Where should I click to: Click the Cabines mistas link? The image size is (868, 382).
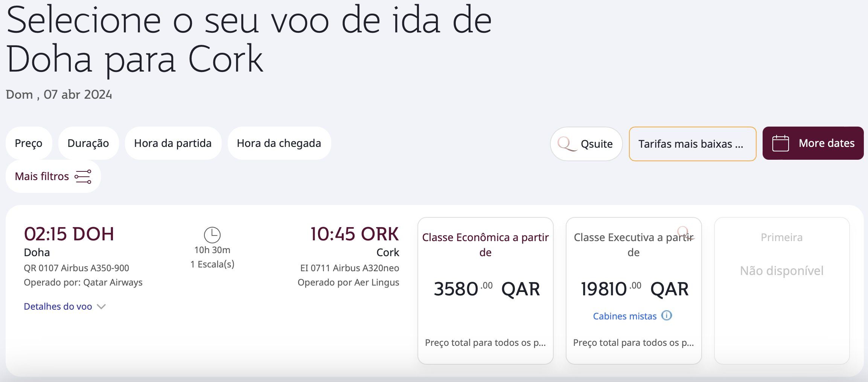(x=625, y=316)
